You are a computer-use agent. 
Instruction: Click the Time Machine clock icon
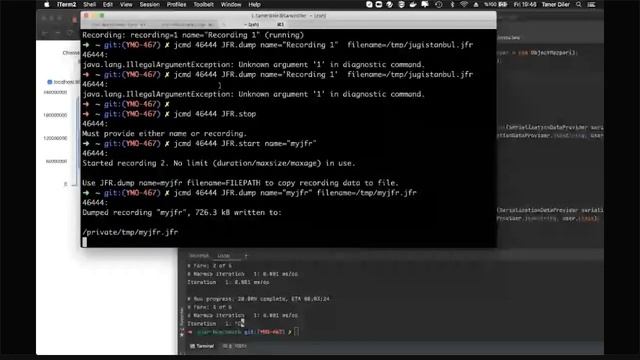439,4
